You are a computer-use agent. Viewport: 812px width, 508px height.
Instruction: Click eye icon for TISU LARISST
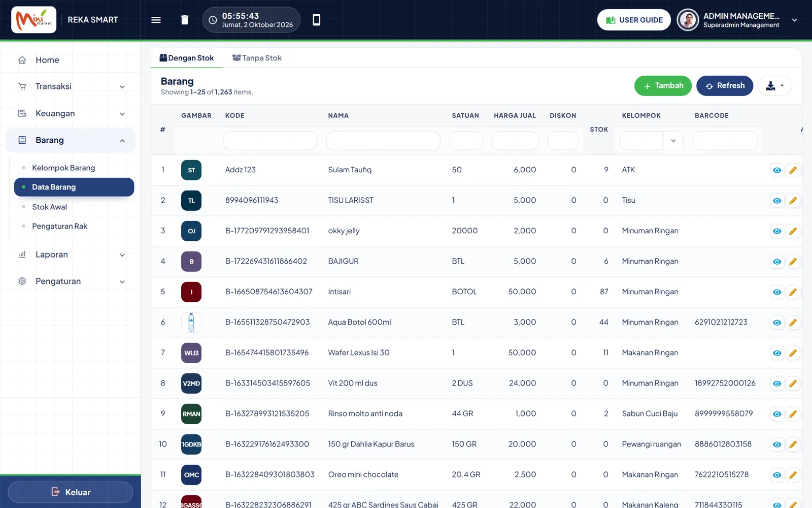click(x=777, y=201)
